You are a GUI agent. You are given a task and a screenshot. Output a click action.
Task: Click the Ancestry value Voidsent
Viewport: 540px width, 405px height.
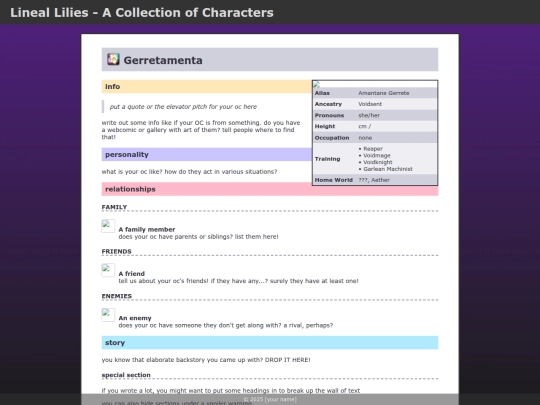click(x=370, y=104)
